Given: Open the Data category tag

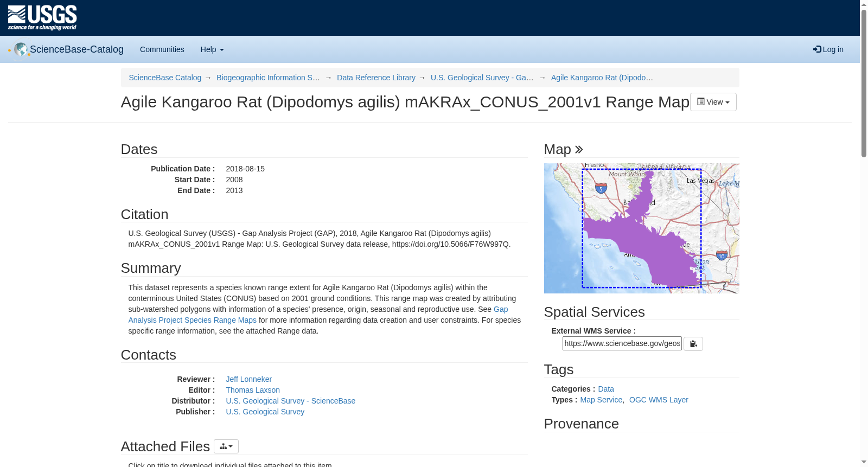Looking at the screenshot, I should pos(606,389).
